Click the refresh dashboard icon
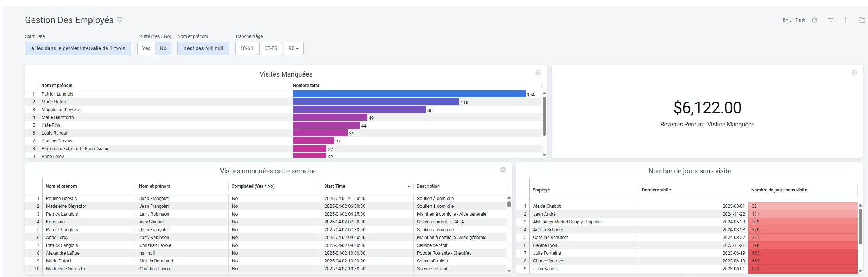This screenshot has width=868, height=277. tap(814, 20)
